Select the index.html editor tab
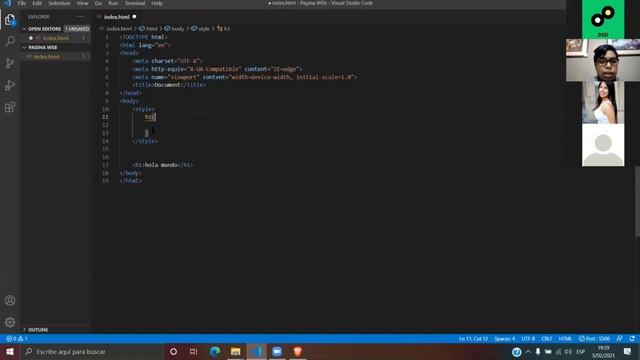 117,17
